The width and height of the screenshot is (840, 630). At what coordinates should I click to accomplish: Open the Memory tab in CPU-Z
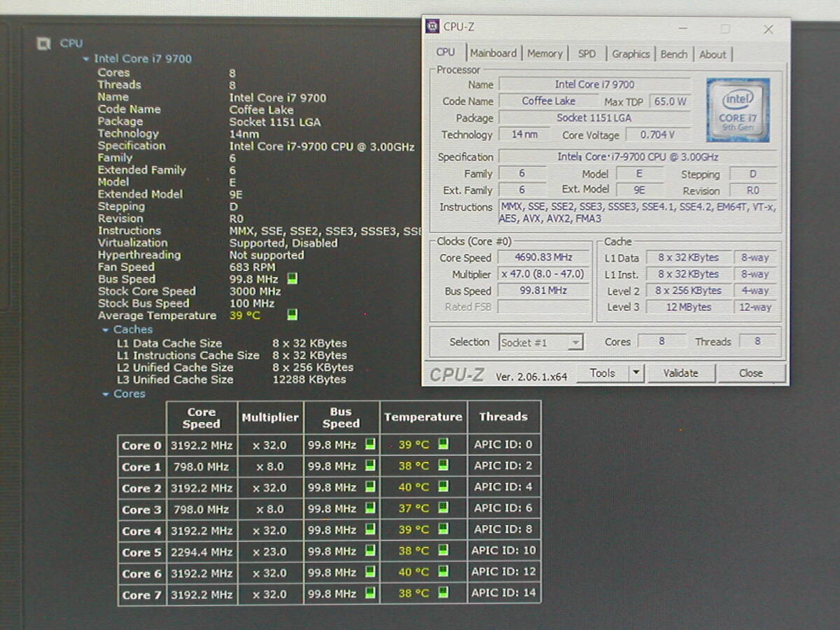(x=545, y=53)
